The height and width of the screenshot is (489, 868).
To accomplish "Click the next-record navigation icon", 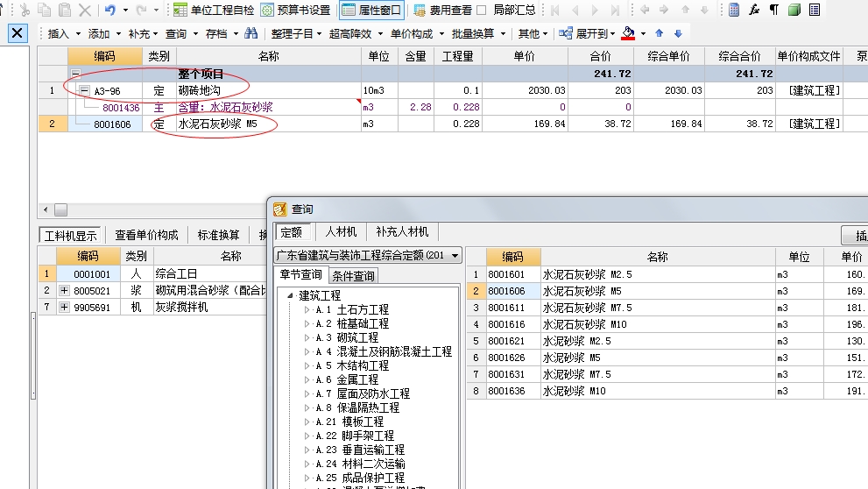I will click(x=595, y=10).
